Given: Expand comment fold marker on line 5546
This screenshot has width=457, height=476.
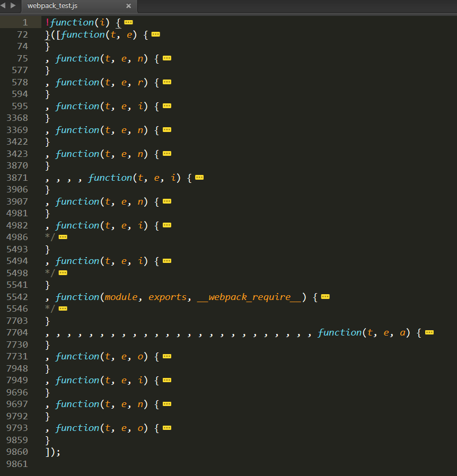Looking at the screenshot, I should pyautogui.click(x=63, y=308).
